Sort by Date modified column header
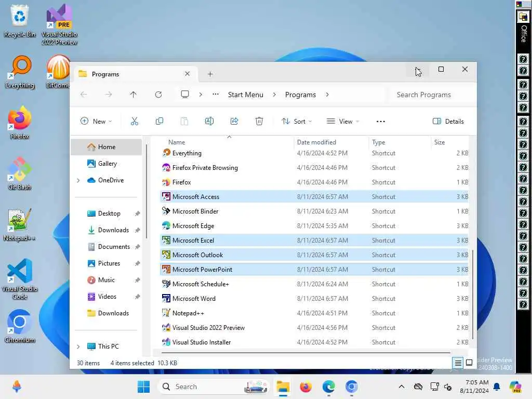This screenshot has height=399, width=532. [x=331, y=142]
